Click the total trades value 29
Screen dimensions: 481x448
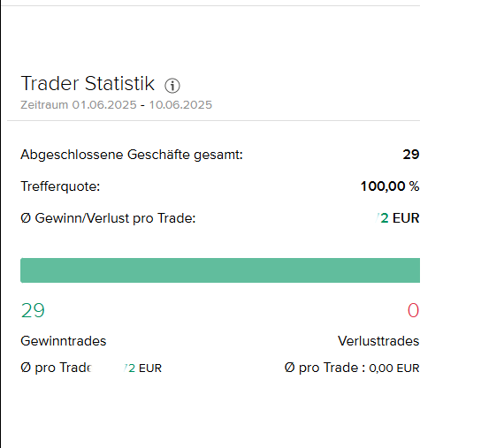tap(411, 155)
